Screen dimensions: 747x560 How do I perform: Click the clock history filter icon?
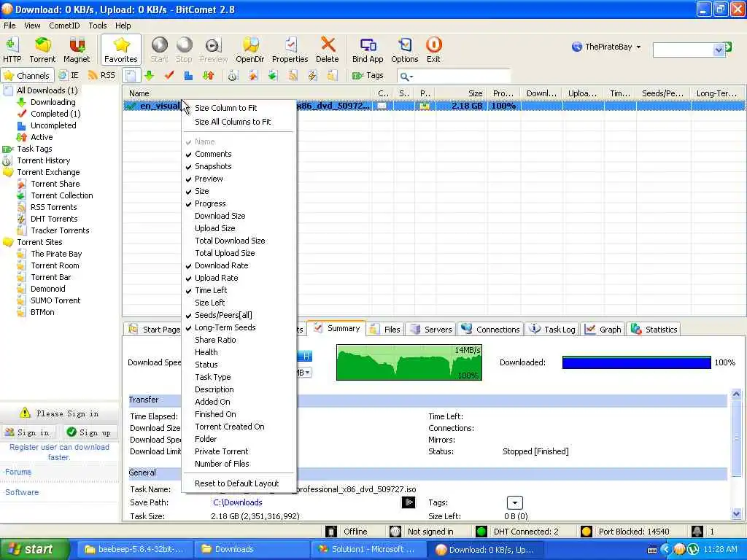pos(233,75)
